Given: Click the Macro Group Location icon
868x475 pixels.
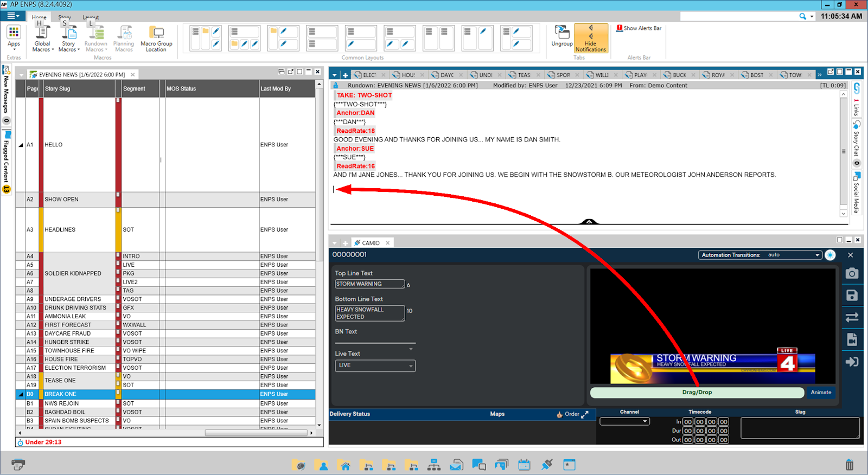Looking at the screenshot, I should pyautogui.click(x=156, y=38).
